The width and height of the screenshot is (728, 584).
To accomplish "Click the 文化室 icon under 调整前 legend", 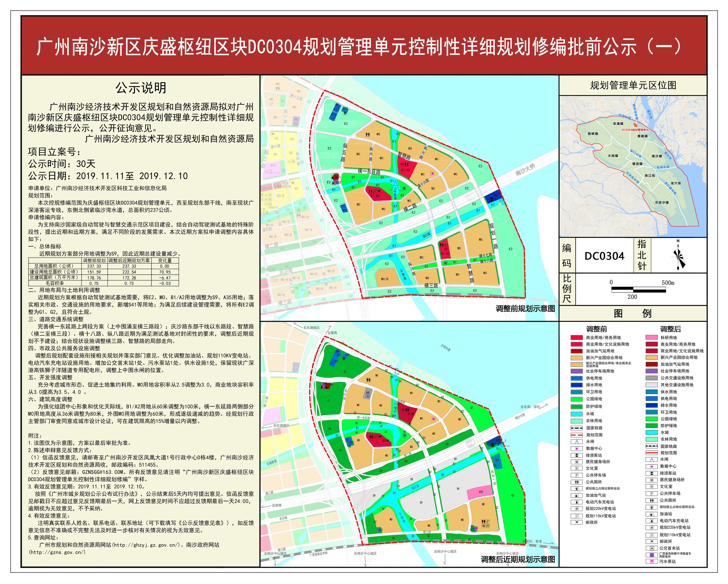I will 576,468.
